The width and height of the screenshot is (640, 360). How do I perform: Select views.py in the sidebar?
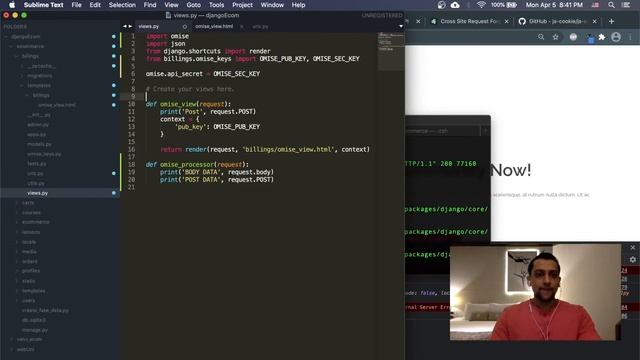[38, 193]
